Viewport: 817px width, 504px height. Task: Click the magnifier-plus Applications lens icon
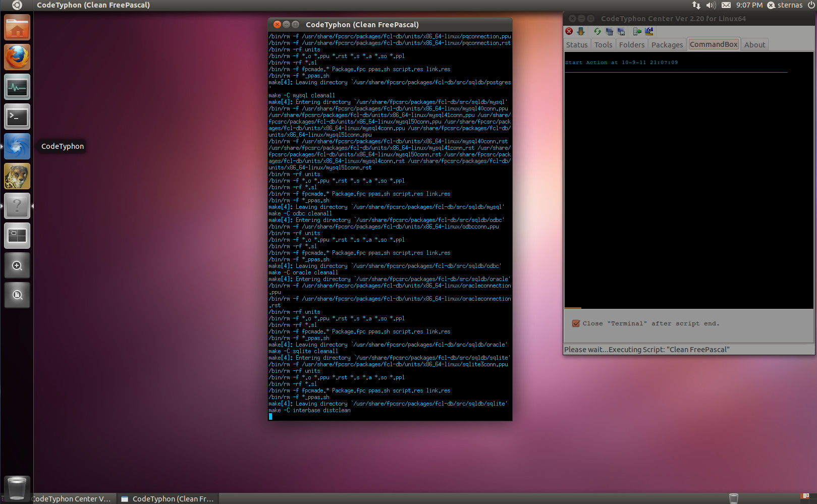(17, 265)
